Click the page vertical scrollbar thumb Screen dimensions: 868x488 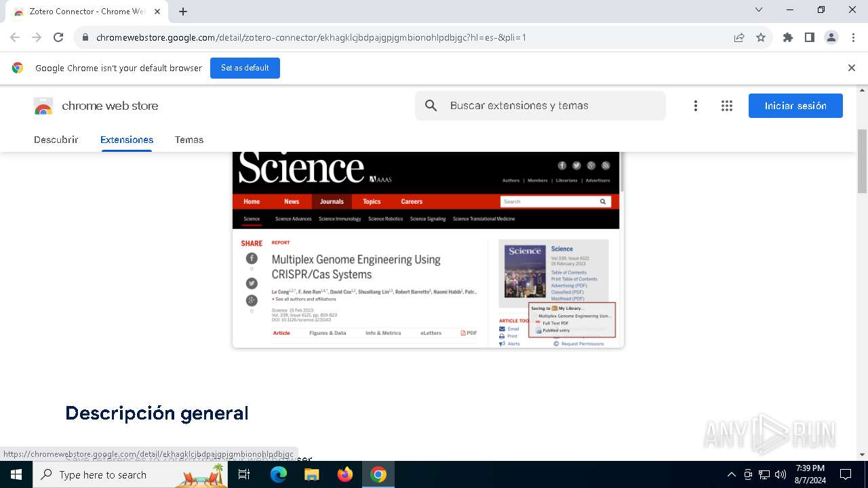pos(863,161)
